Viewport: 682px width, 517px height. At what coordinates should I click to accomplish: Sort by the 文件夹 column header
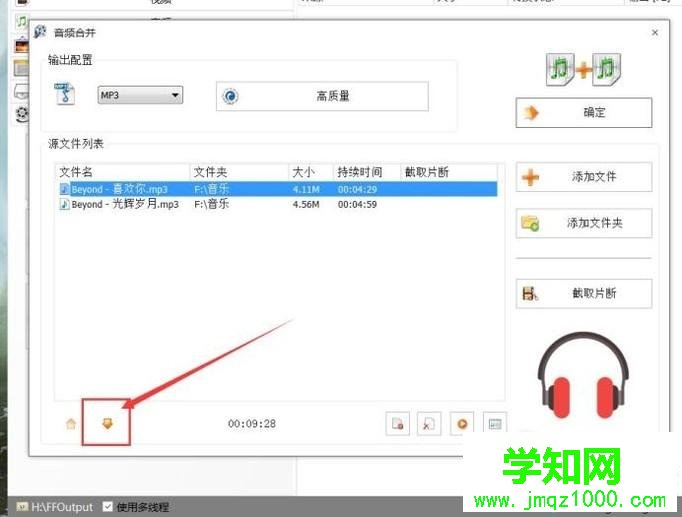click(x=240, y=172)
